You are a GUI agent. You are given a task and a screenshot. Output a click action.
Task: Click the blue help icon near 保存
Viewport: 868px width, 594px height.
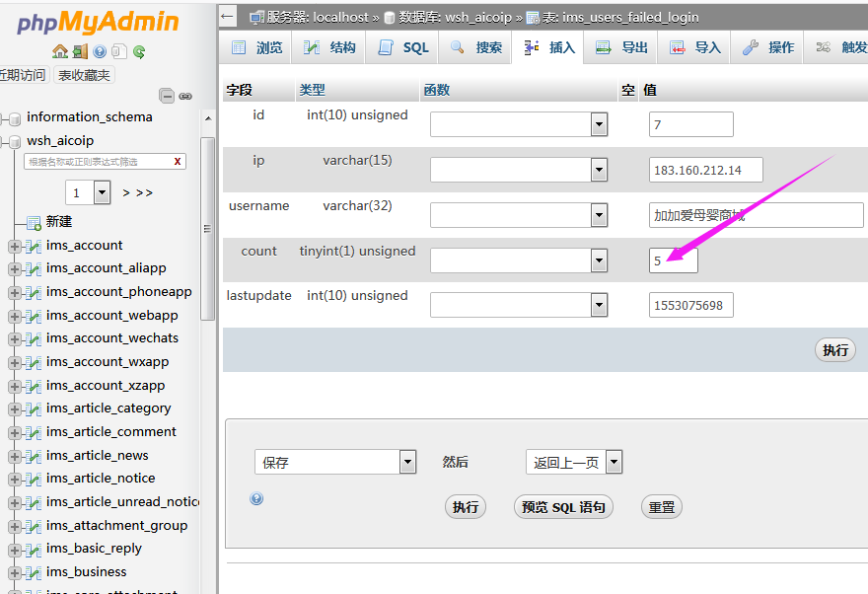click(x=256, y=499)
